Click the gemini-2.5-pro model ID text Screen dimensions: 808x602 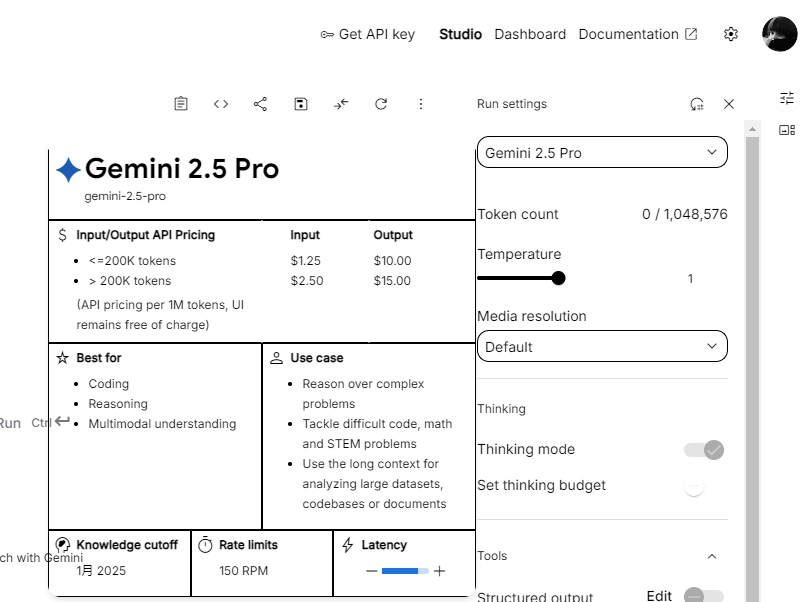(125, 196)
